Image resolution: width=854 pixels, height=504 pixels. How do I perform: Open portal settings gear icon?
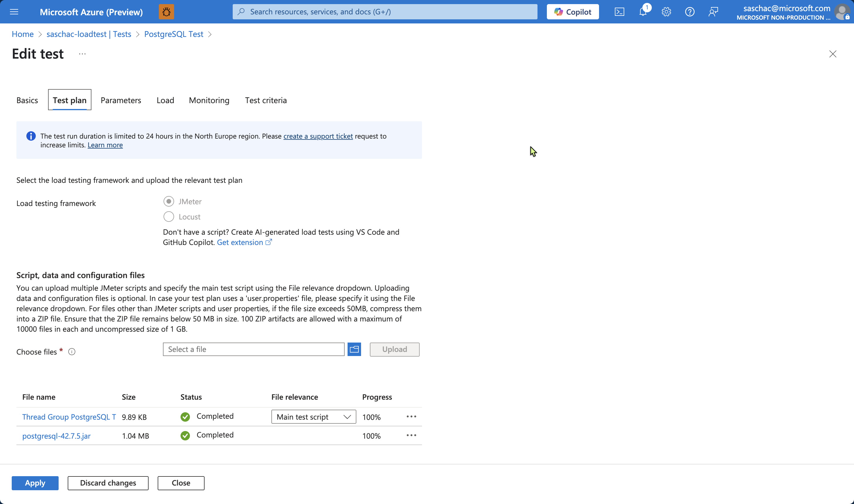tap(666, 12)
